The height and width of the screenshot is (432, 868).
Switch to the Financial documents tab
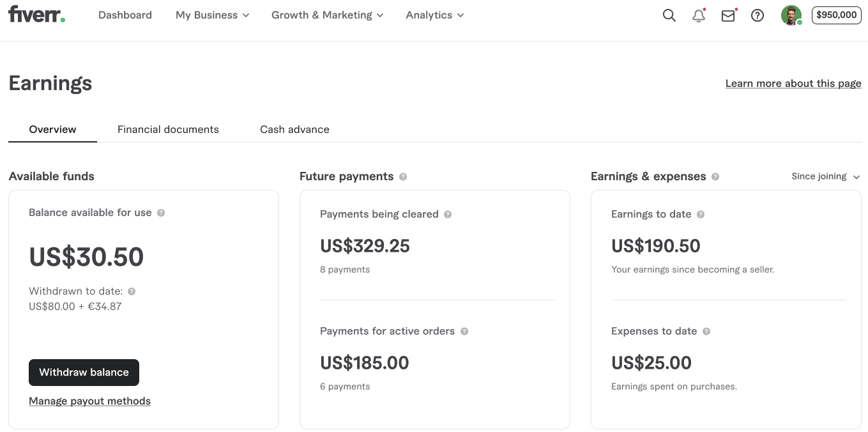pyautogui.click(x=168, y=129)
